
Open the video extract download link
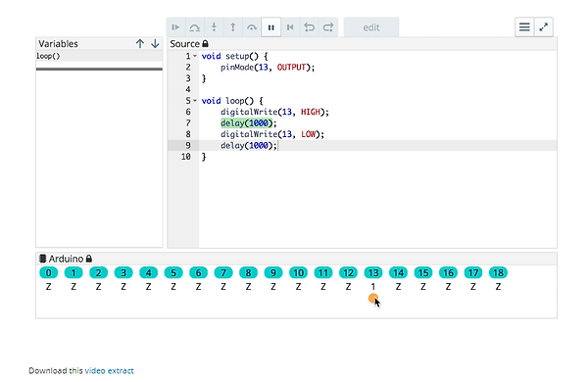pos(109,371)
